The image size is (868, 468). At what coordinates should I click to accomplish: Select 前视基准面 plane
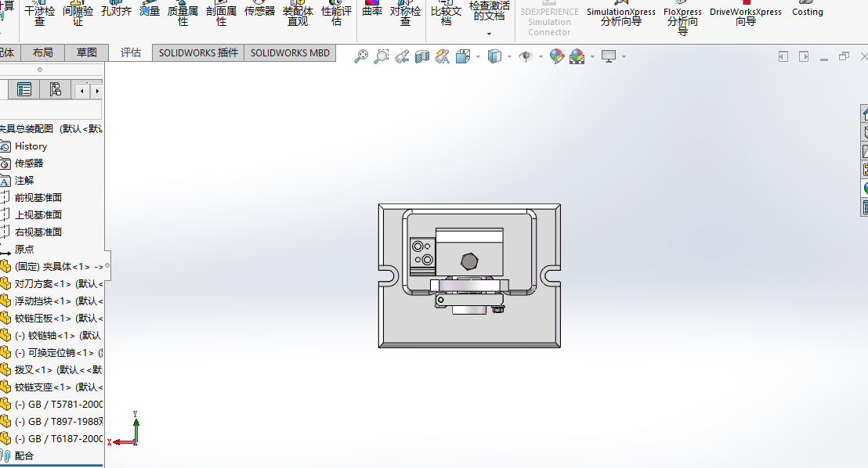[x=38, y=197]
